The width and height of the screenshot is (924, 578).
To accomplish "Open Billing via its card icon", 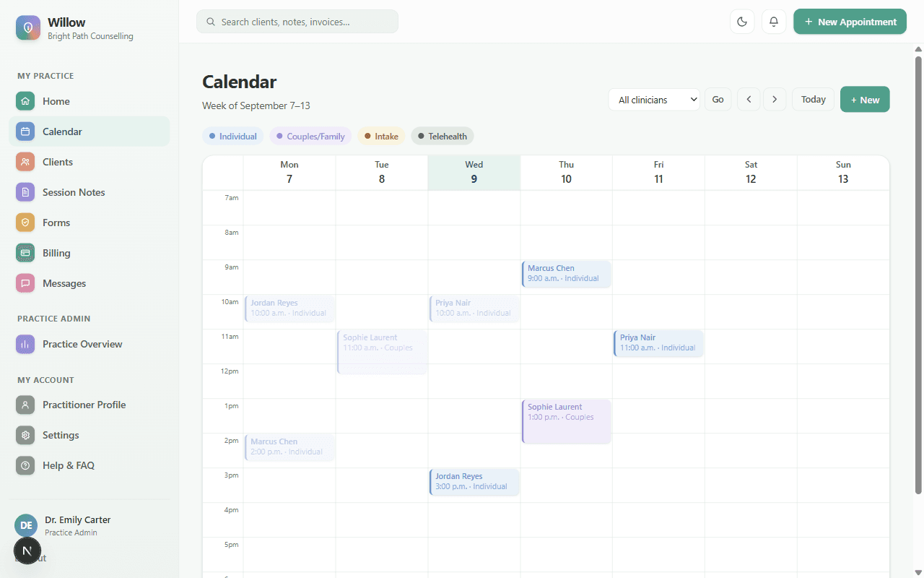I will (25, 253).
